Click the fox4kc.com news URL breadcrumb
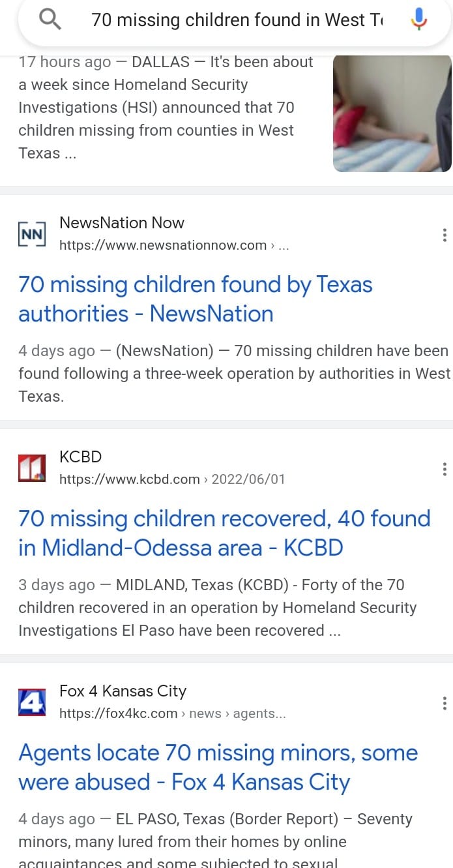This screenshot has width=453, height=868. click(x=172, y=713)
